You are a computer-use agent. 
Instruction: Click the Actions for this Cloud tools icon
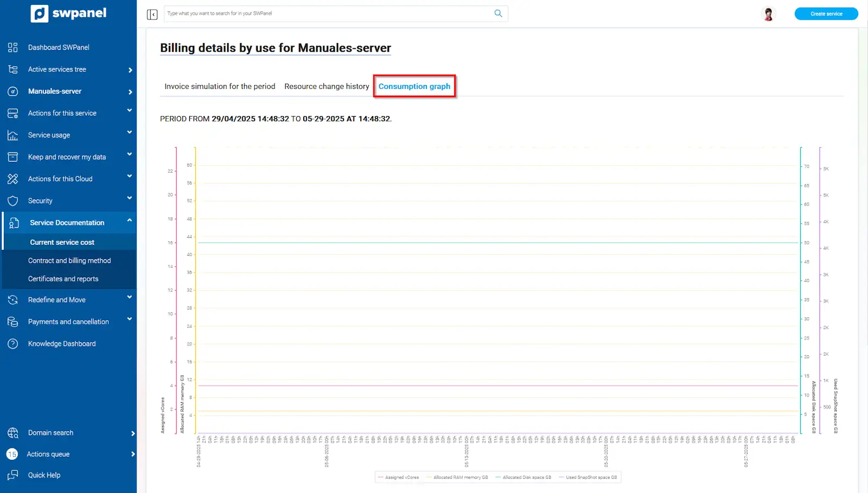click(13, 179)
